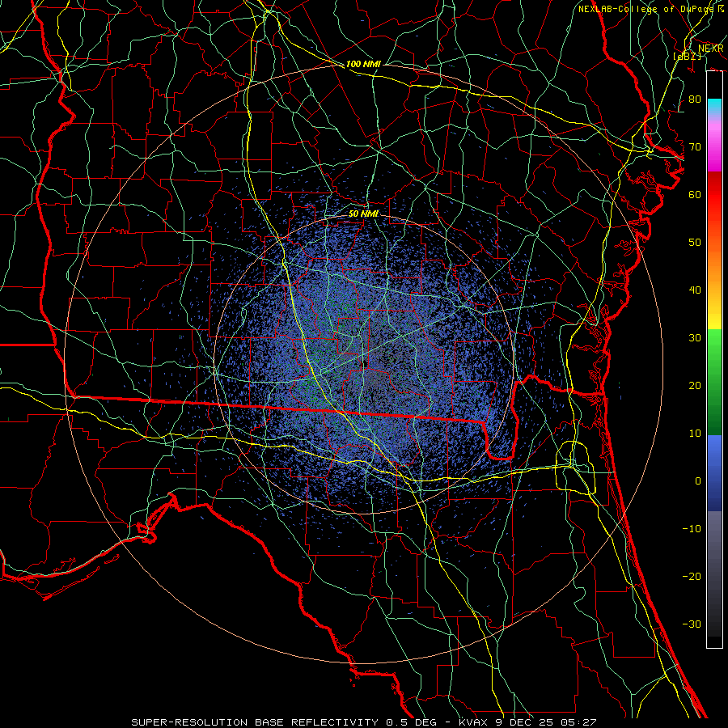This screenshot has height=728, width=728.
Task: Click the dBZ unit label above color scale
Action: 687,56
